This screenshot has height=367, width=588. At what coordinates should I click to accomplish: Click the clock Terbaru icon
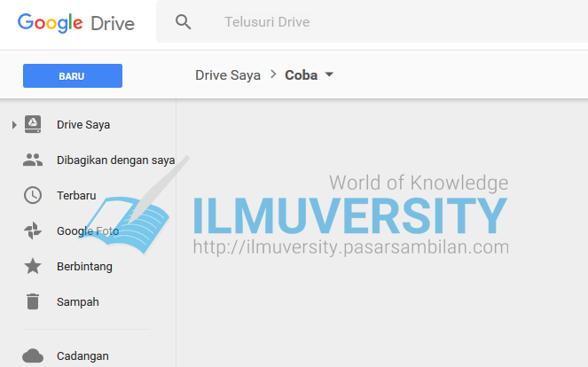pyautogui.click(x=33, y=195)
